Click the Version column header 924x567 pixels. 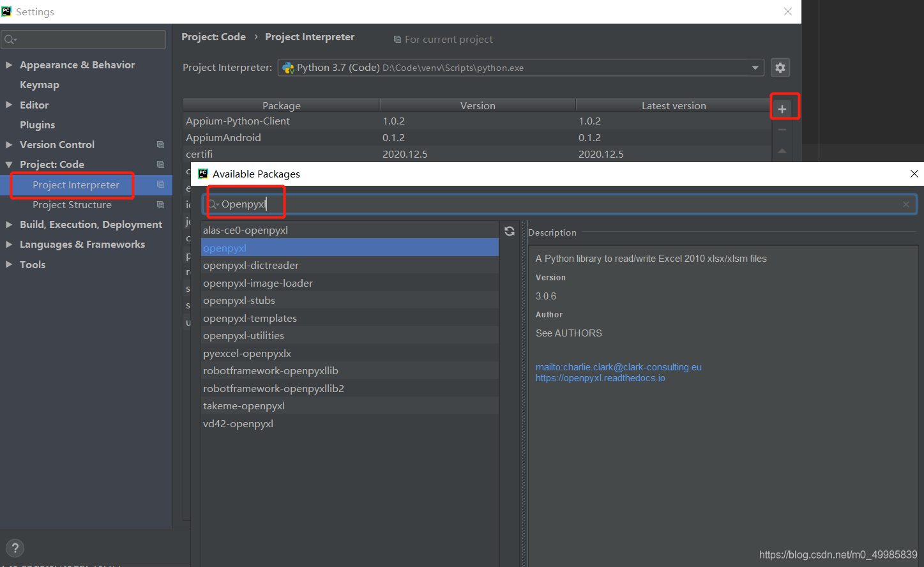478,105
